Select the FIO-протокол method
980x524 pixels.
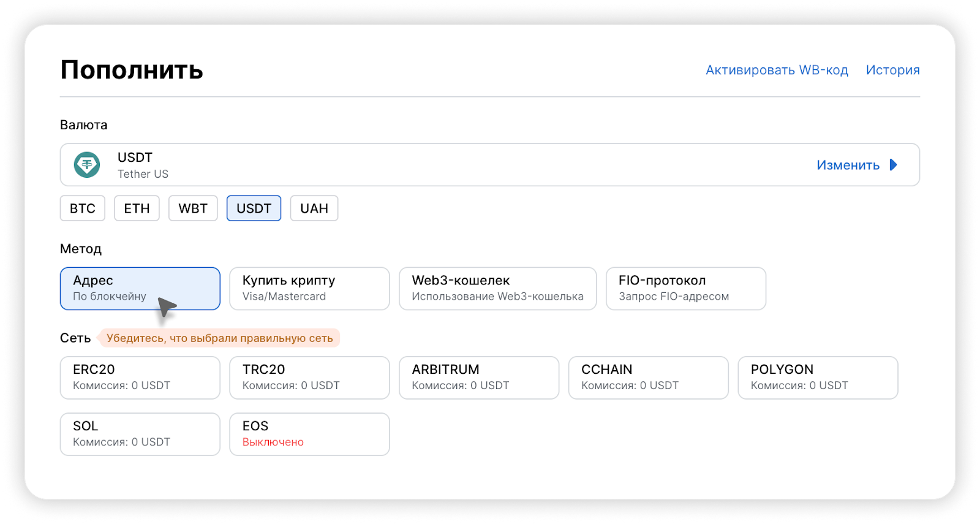click(685, 288)
